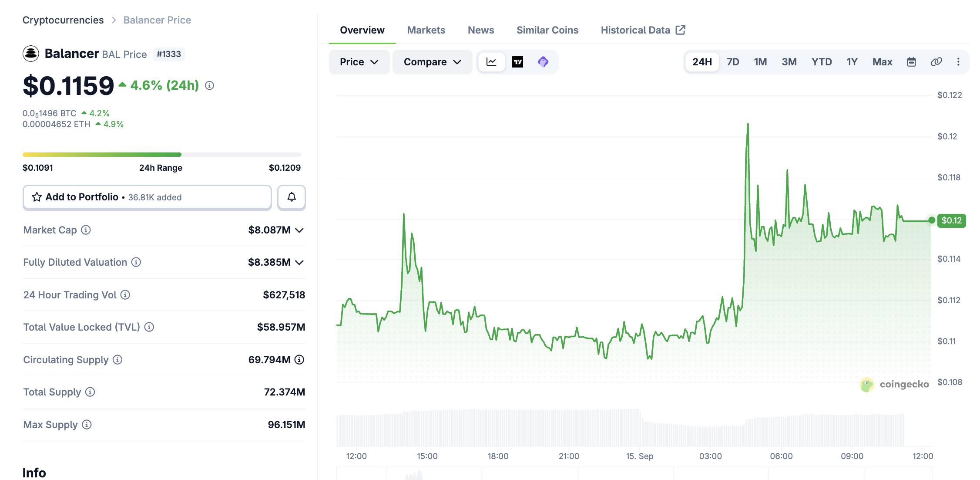
Task: Copy chart link icon
Action: coord(936,62)
